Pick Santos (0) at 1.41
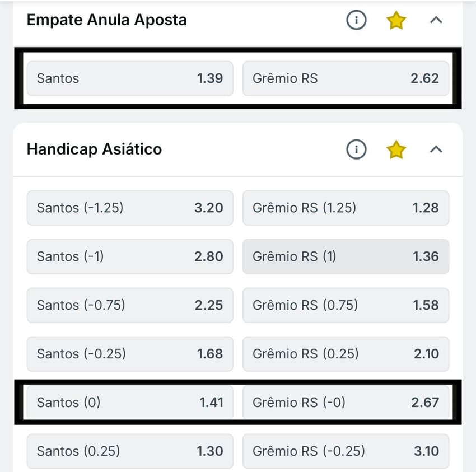476x472 pixels. click(130, 403)
